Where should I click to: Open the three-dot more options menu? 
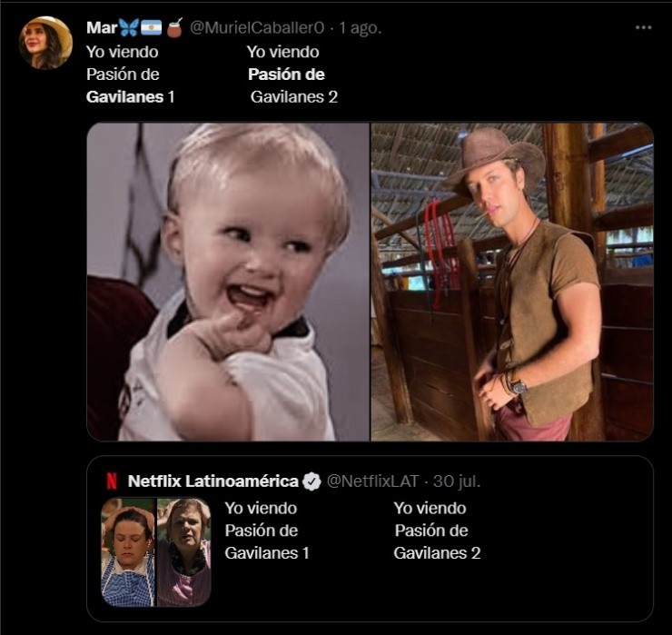click(x=643, y=27)
